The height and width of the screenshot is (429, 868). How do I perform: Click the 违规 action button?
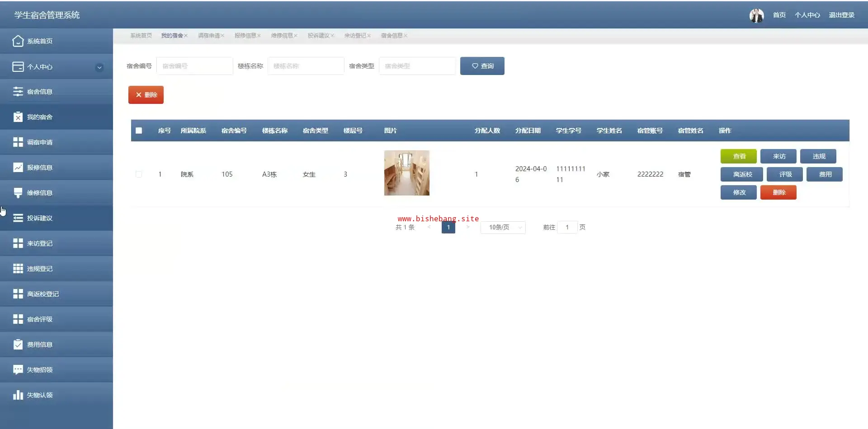[x=818, y=156]
